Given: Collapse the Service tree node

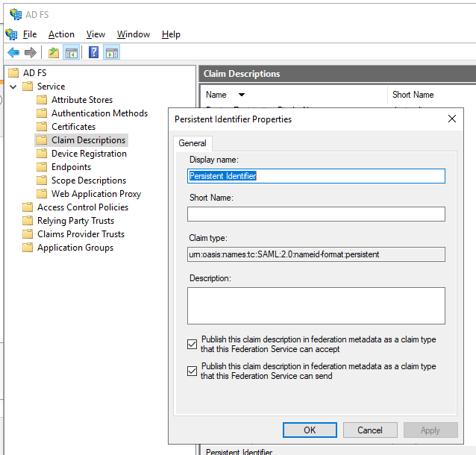Looking at the screenshot, I should 13,87.
